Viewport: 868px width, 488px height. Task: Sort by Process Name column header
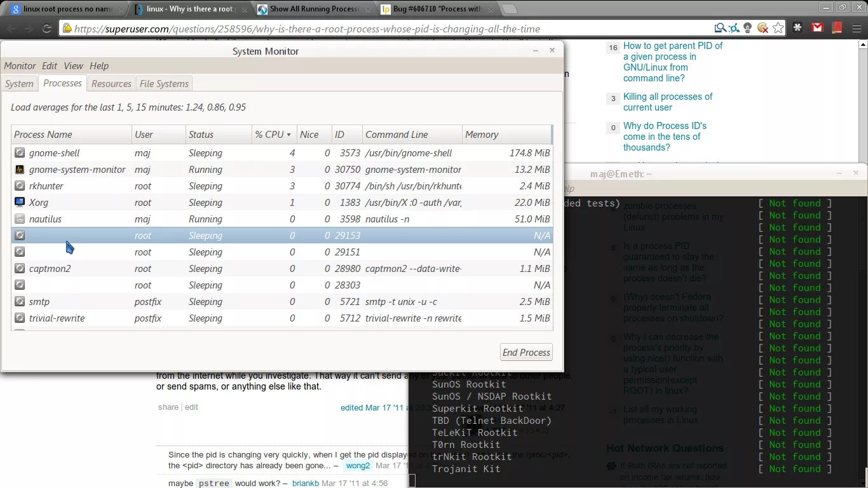click(71, 134)
